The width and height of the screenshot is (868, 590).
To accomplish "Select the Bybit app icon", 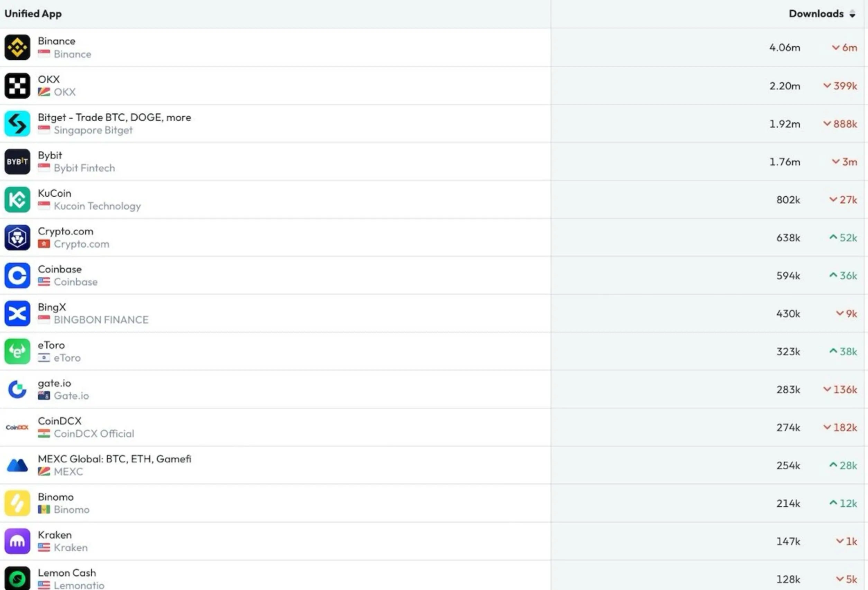I will [x=17, y=162].
